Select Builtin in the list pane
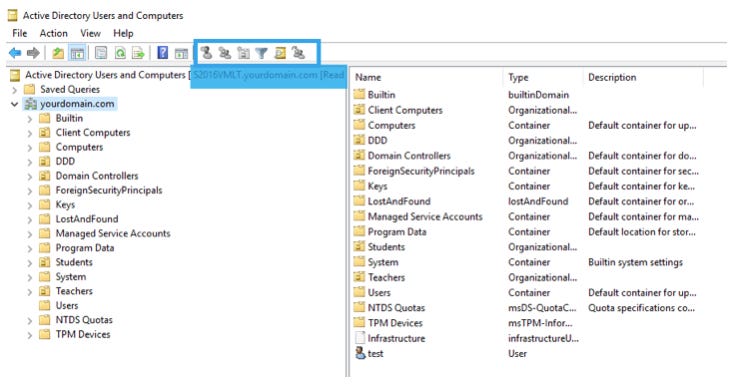Image resolution: width=753 pixels, height=385 pixels. tap(381, 95)
